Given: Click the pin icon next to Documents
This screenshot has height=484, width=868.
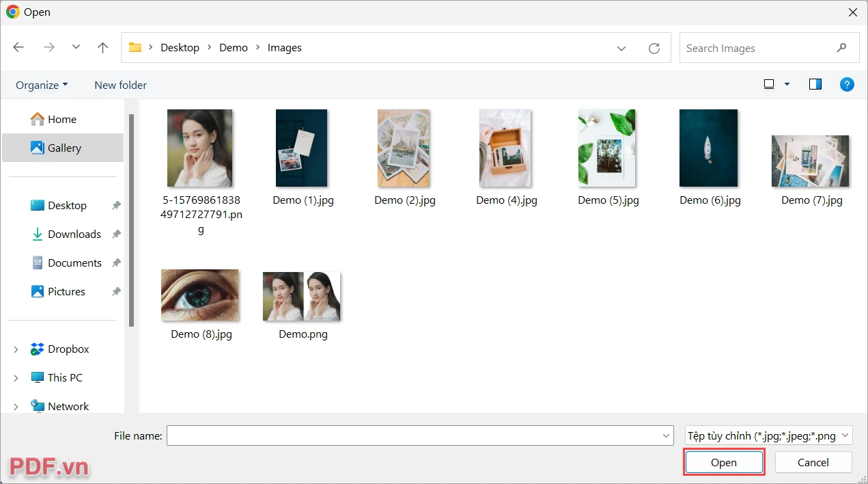Looking at the screenshot, I should pos(116,263).
